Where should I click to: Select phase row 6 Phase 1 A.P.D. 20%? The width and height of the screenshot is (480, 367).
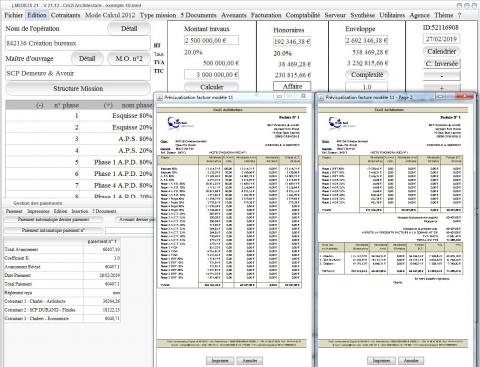(x=79, y=174)
